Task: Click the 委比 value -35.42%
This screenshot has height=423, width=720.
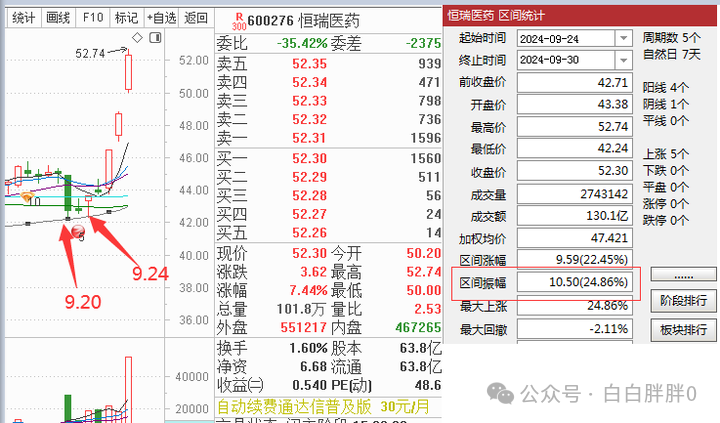Action: 302,43
